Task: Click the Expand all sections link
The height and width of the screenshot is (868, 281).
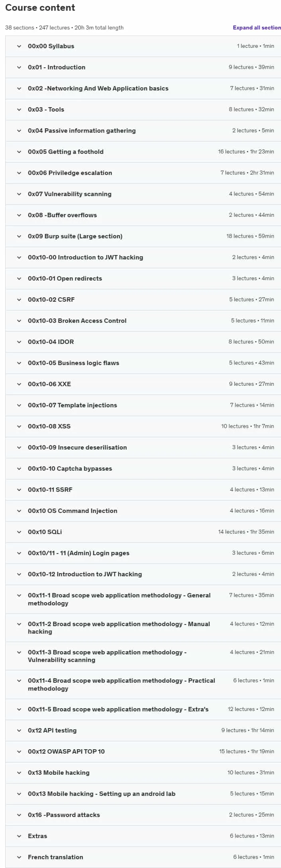Action: point(257,27)
